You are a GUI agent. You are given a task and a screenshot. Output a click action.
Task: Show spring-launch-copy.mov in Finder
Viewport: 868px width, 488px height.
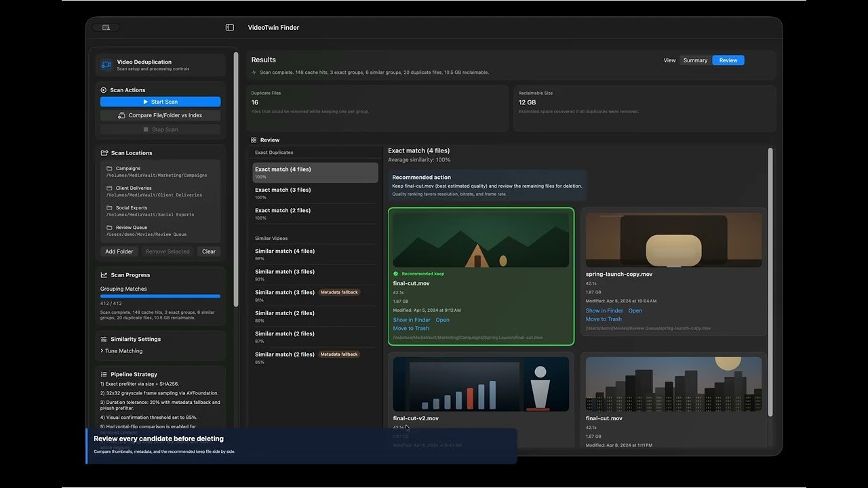(604, 310)
